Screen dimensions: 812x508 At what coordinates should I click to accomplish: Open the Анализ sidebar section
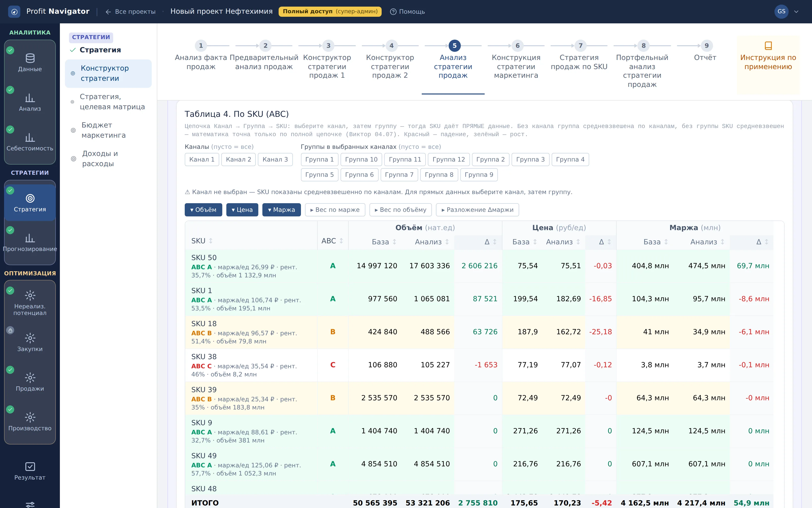(30, 102)
